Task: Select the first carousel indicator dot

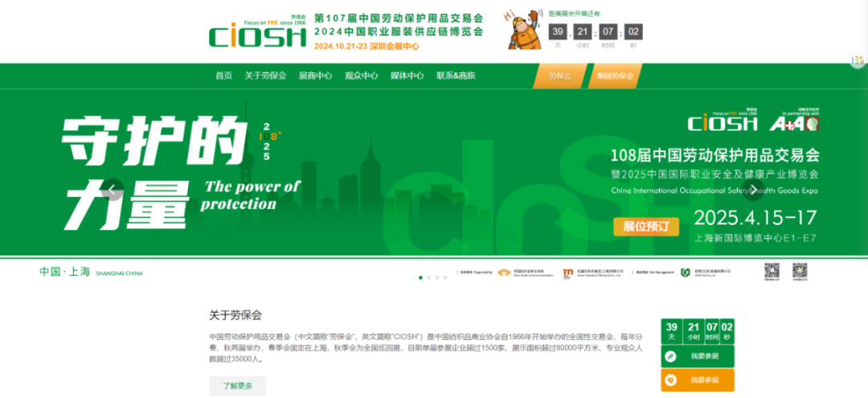Action: pyautogui.click(x=420, y=277)
